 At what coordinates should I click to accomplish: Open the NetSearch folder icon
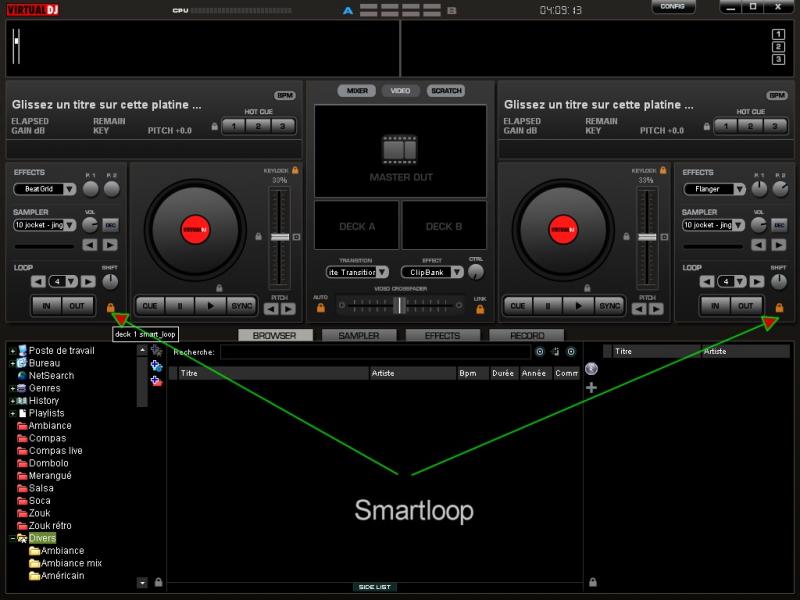click(x=22, y=376)
